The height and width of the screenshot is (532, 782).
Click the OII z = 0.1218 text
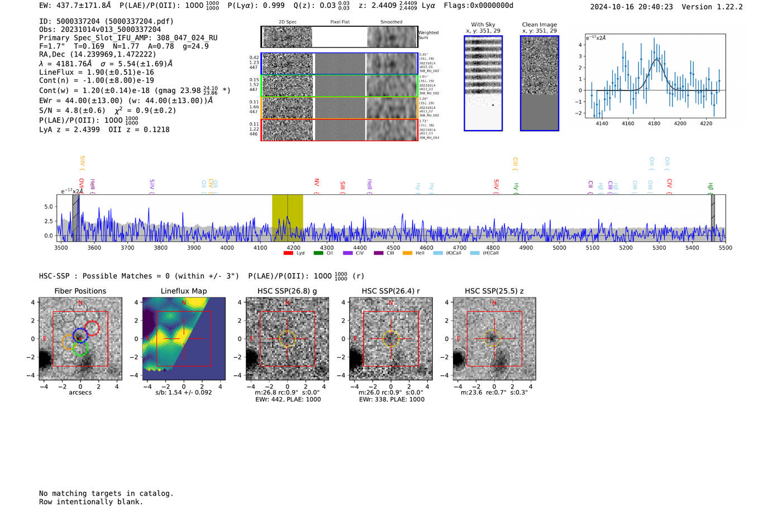pyautogui.click(x=139, y=130)
